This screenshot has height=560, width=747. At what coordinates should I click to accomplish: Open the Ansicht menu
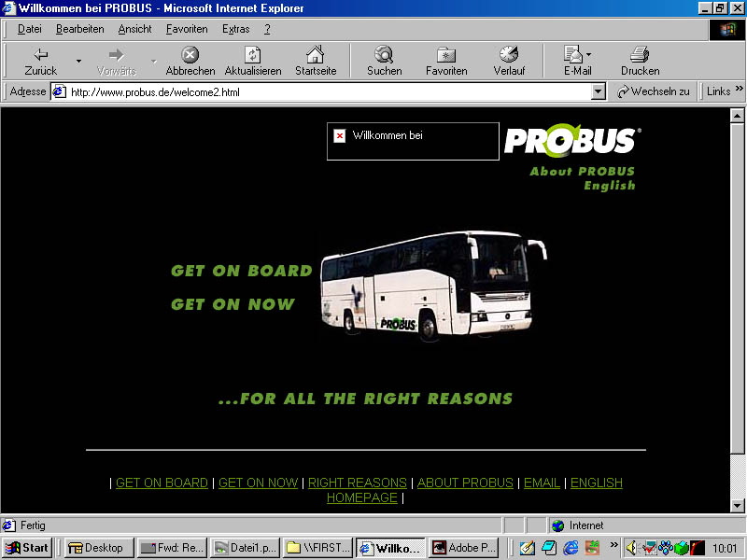click(x=134, y=29)
